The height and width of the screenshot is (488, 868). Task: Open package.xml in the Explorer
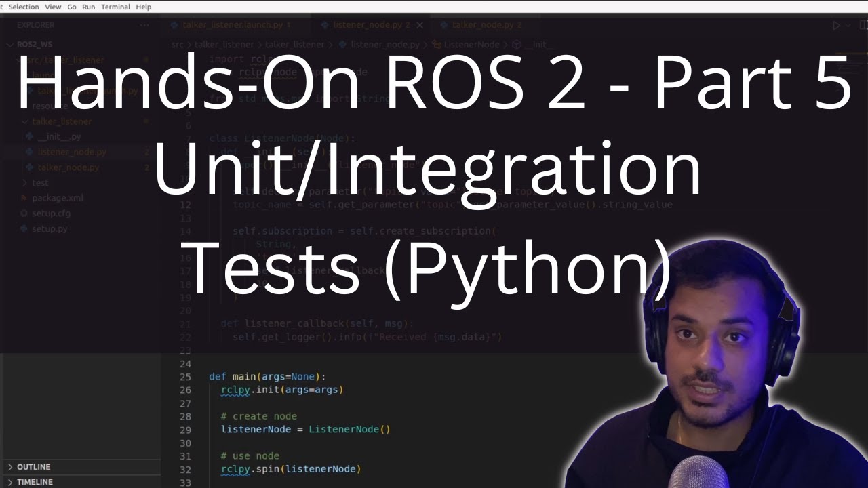(x=58, y=198)
